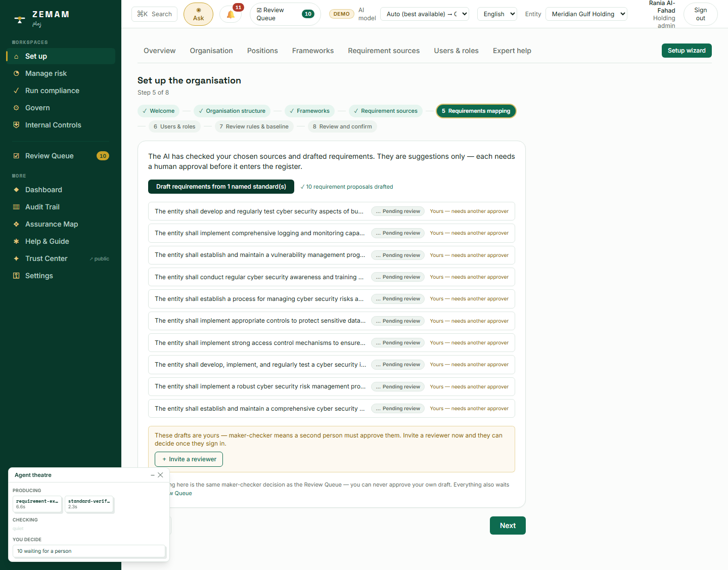Click the Audit Trail table icon
This screenshot has width=728, height=570.
coord(16,207)
